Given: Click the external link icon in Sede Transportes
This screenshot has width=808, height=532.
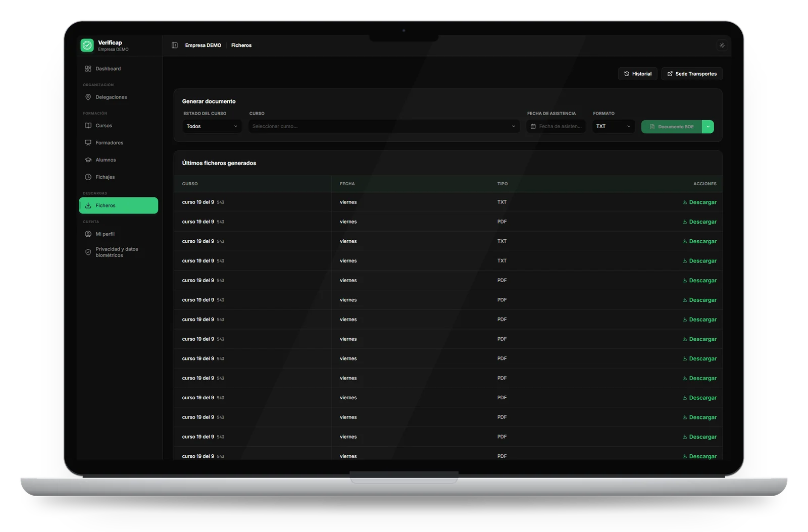Looking at the screenshot, I should point(670,74).
